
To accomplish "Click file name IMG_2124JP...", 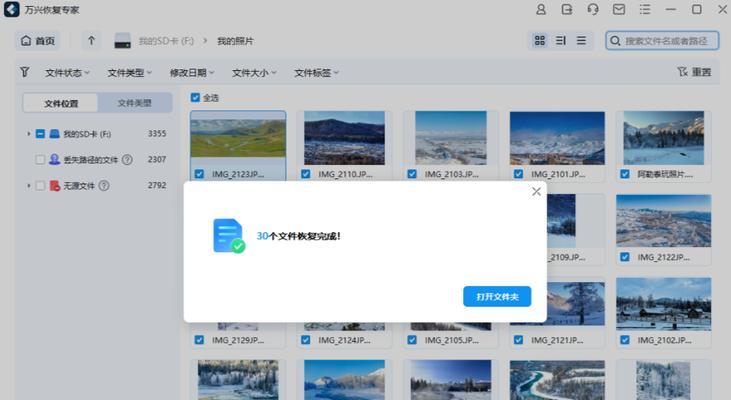I will (345, 340).
